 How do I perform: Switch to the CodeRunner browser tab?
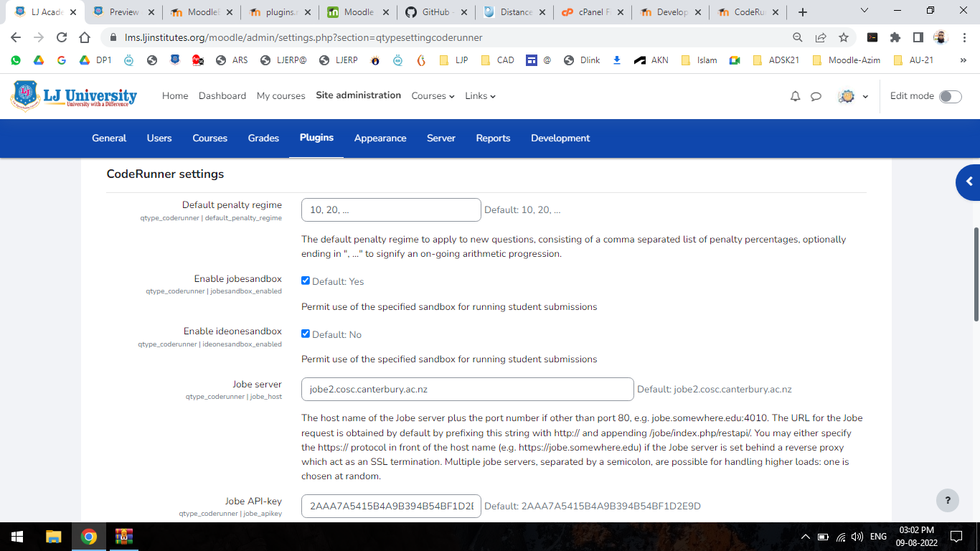click(749, 12)
